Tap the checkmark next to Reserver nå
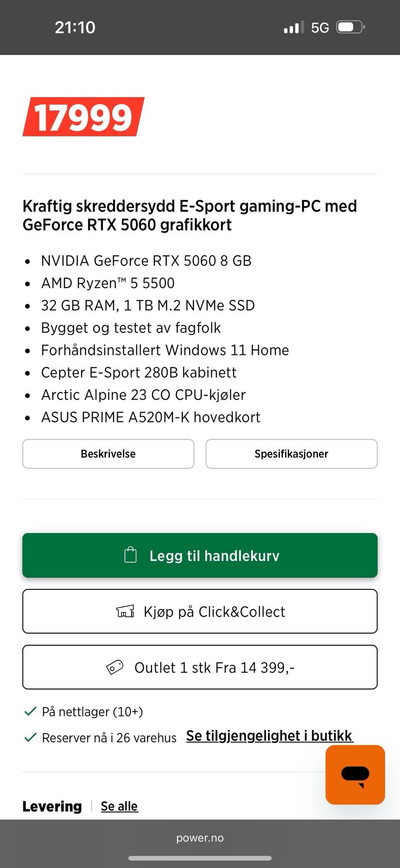 pyautogui.click(x=30, y=738)
